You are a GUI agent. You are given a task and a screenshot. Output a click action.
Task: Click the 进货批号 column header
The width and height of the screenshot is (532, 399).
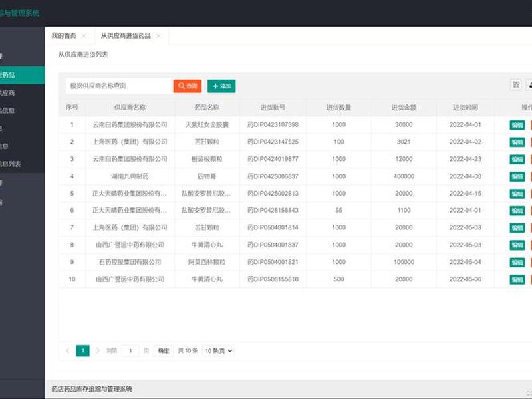click(x=273, y=108)
